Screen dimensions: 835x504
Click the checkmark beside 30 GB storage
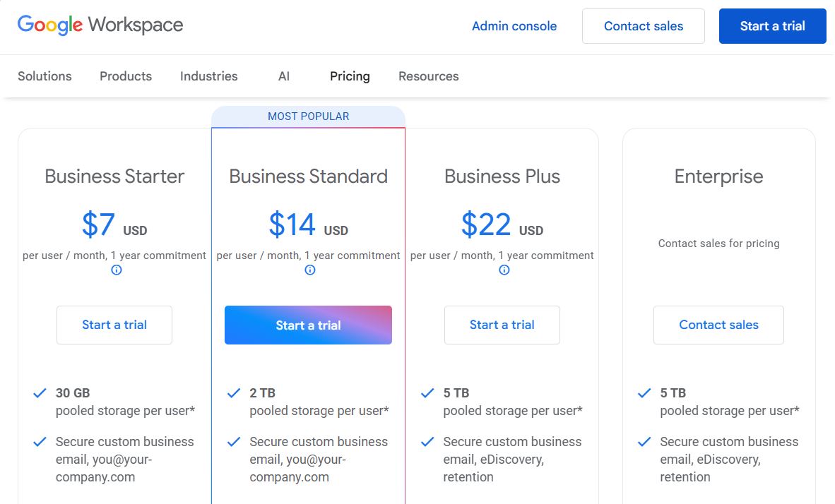coord(40,393)
